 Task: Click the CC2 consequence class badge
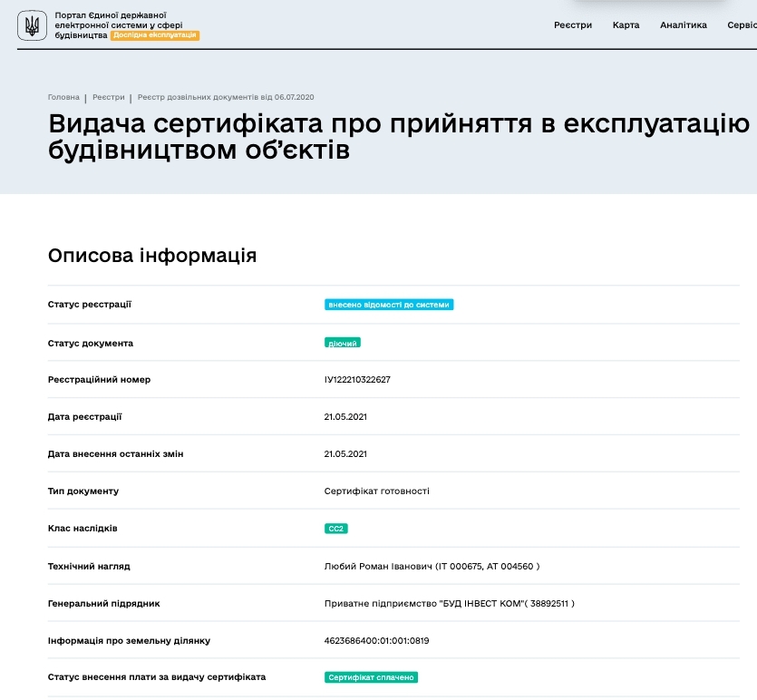(335, 529)
